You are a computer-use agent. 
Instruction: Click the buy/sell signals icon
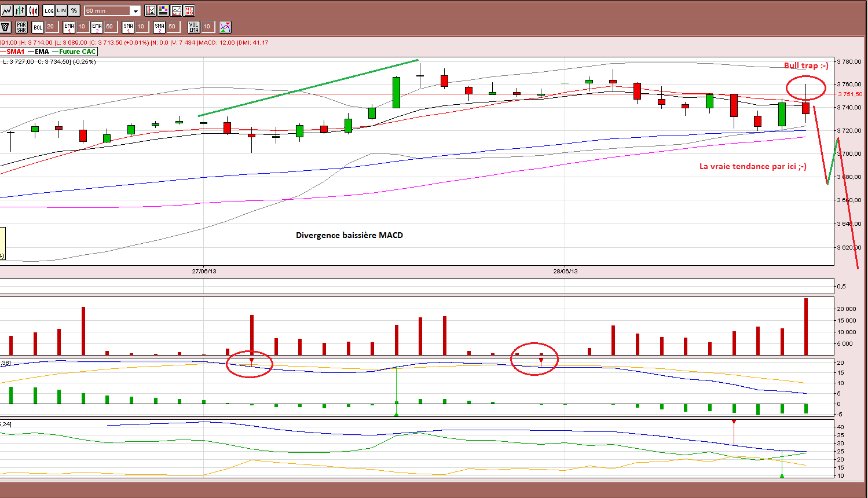[x=225, y=27]
